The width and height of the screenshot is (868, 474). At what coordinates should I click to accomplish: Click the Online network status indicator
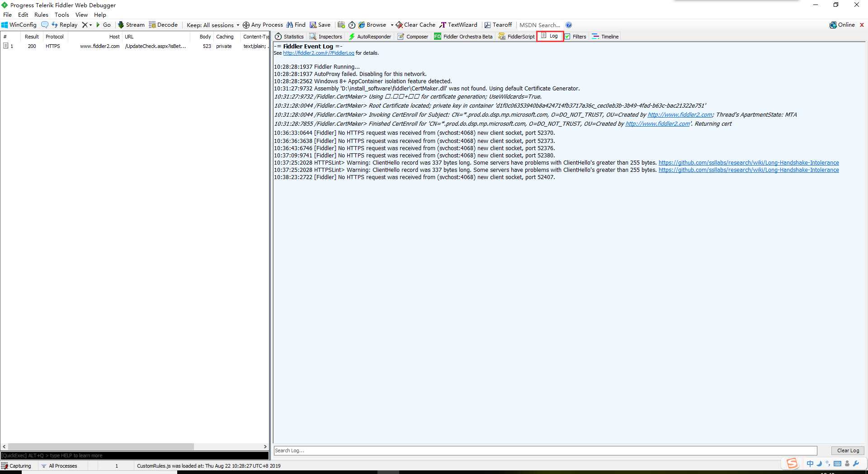pyautogui.click(x=842, y=25)
